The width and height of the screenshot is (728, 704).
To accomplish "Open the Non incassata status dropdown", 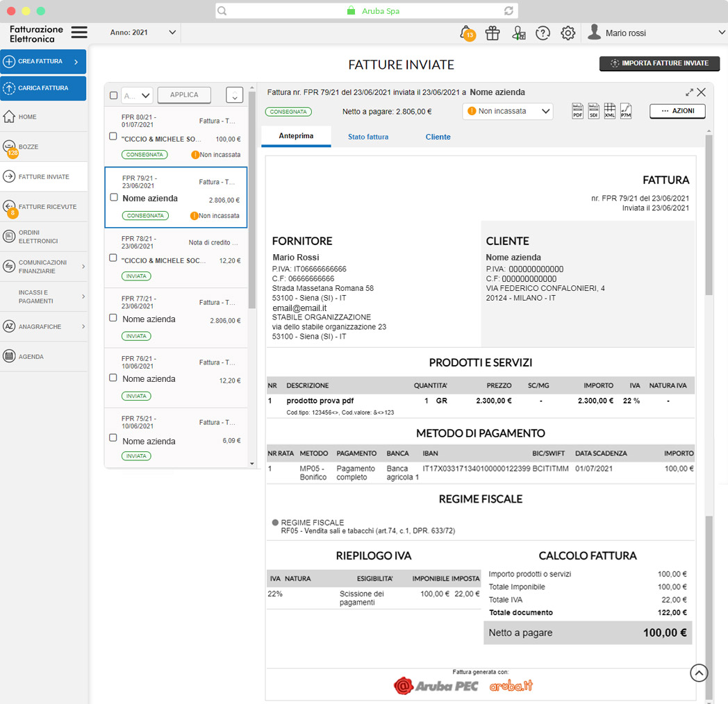I will coord(508,111).
